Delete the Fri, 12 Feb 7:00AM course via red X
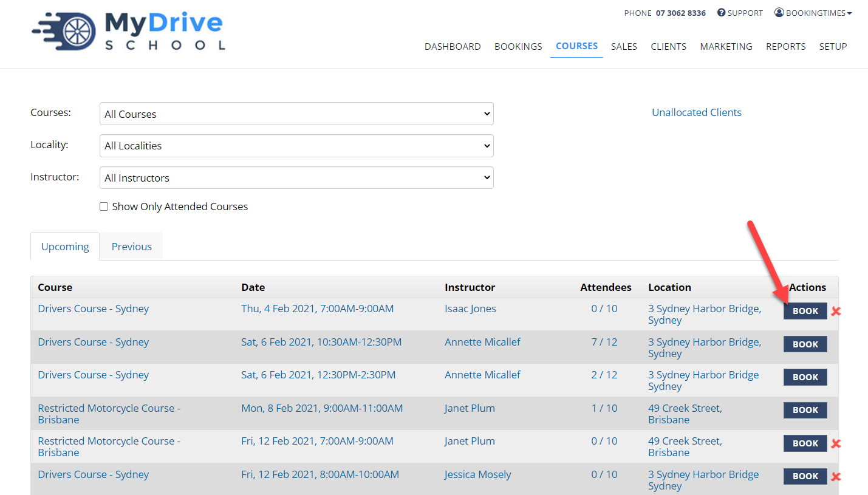Image resolution: width=868 pixels, height=495 pixels. pos(836,444)
